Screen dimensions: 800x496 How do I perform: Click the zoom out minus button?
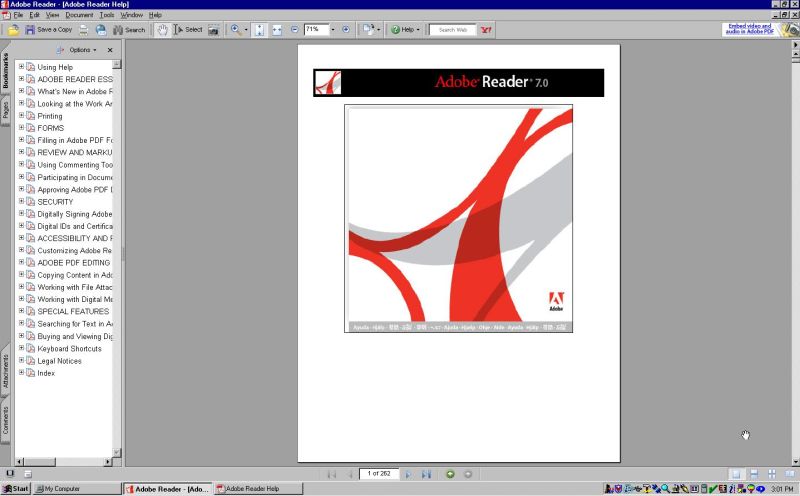(294, 30)
